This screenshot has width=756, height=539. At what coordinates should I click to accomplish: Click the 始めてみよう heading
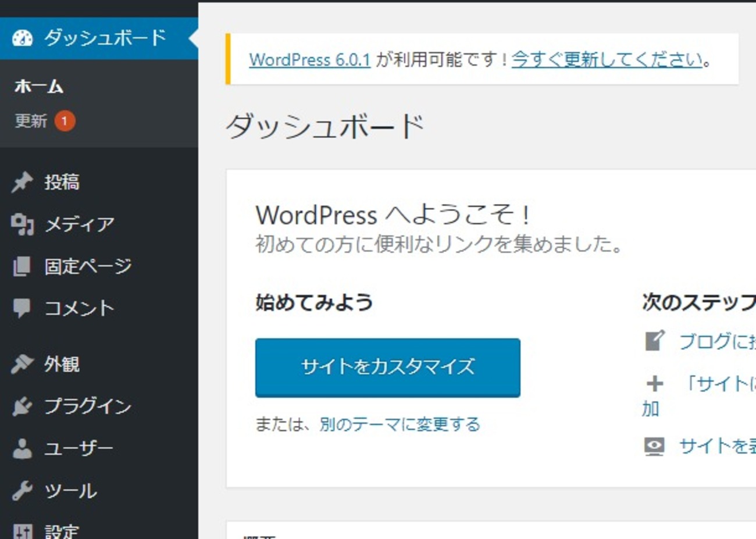(x=314, y=302)
